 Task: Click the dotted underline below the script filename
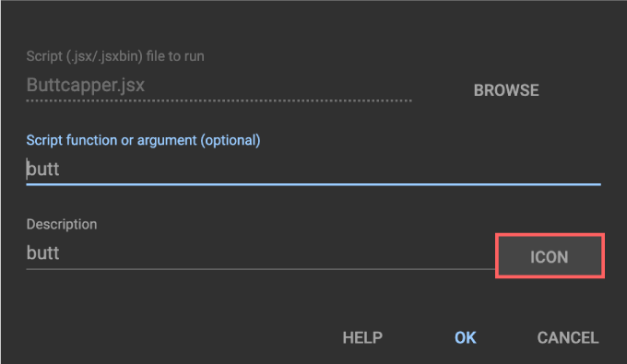[x=219, y=100]
